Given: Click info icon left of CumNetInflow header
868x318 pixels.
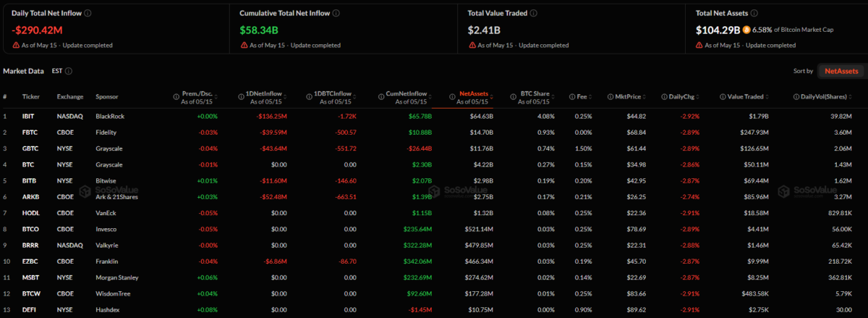Looking at the screenshot, I should pyautogui.click(x=380, y=96).
